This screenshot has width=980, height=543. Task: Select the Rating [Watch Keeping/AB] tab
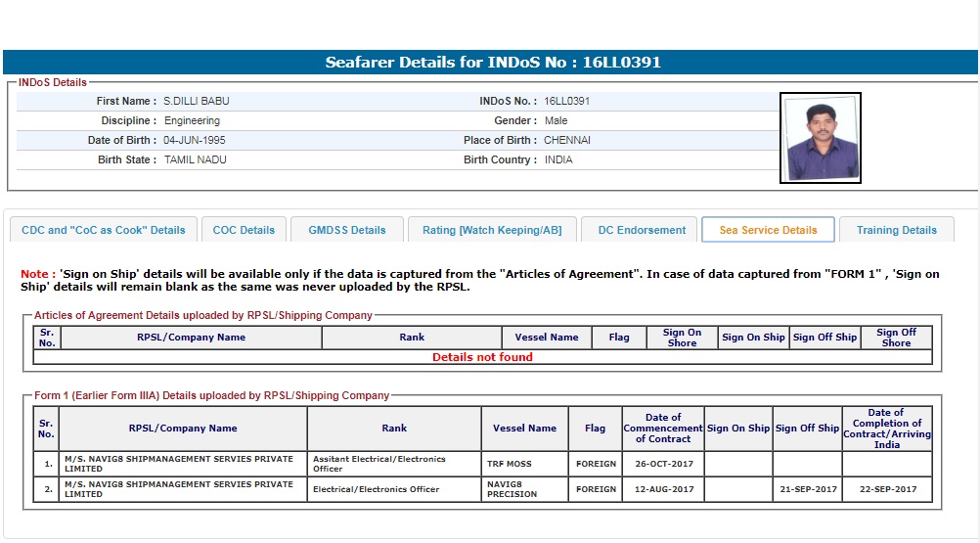pyautogui.click(x=492, y=230)
